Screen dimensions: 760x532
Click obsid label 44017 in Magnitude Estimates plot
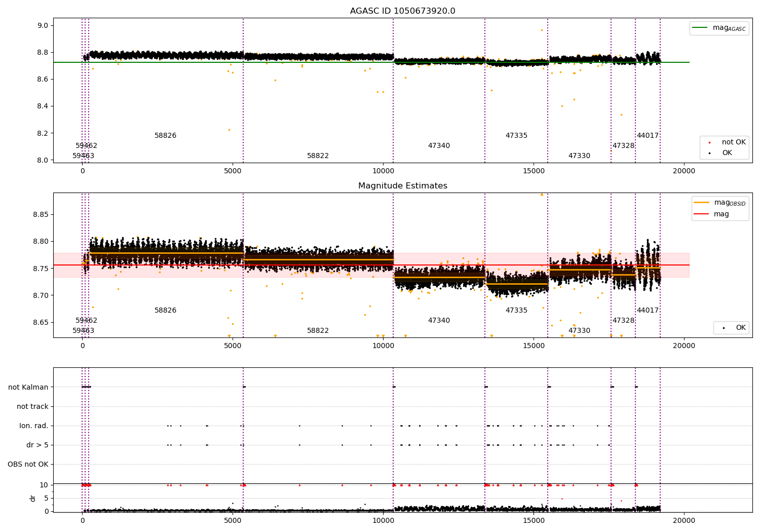coord(648,311)
